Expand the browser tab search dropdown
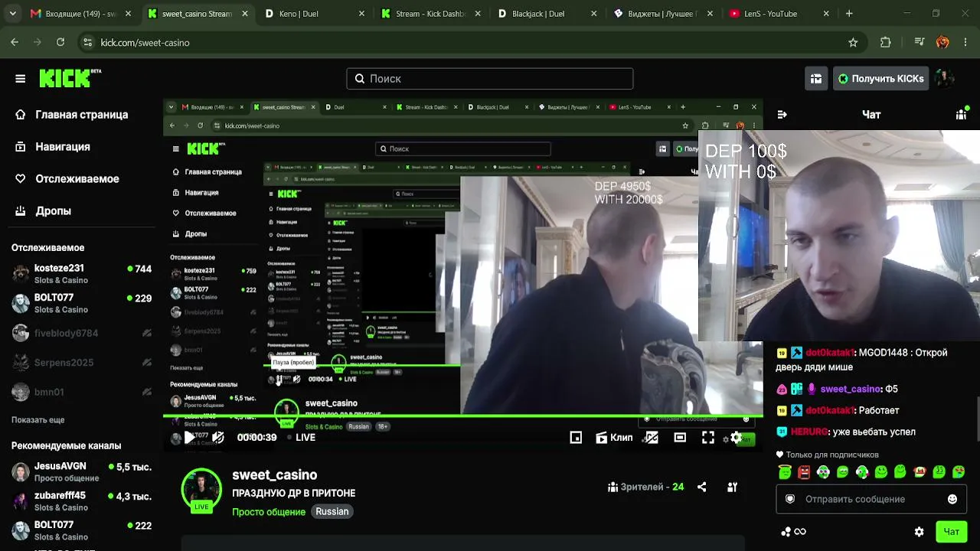Screen dimensions: 980x551 coord(13,14)
